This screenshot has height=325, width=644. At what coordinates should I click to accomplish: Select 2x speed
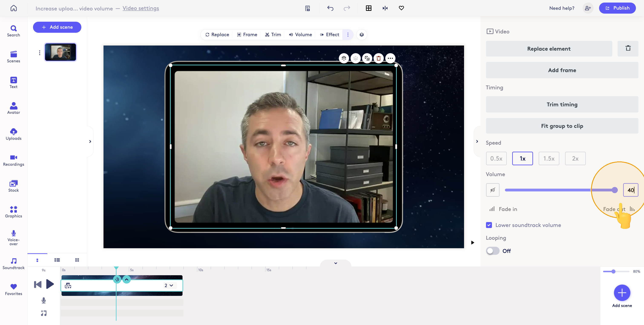[x=575, y=158]
